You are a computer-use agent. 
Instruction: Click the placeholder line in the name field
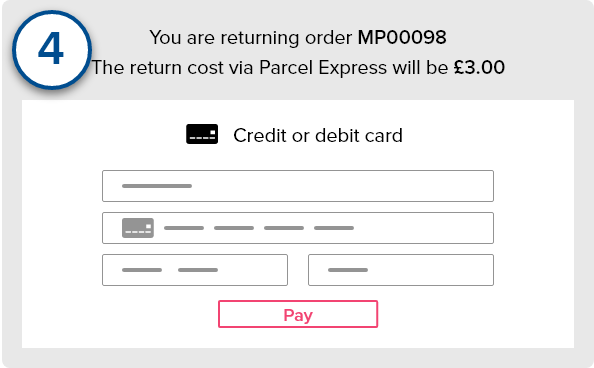pyautogui.click(x=157, y=186)
